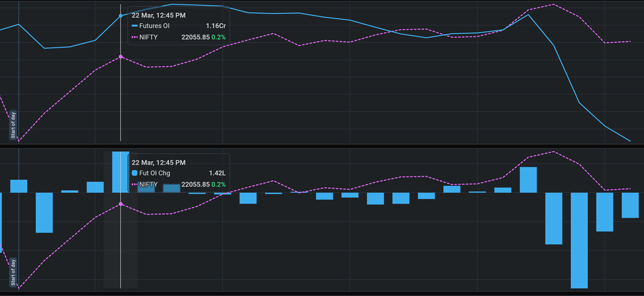
Task: Click the 22 Mar, 12:45 PM header in lower tooltip
Action: coord(158,163)
